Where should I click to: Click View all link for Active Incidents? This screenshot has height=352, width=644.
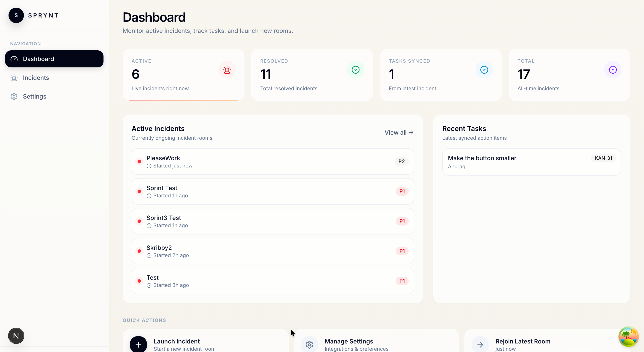(x=399, y=132)
